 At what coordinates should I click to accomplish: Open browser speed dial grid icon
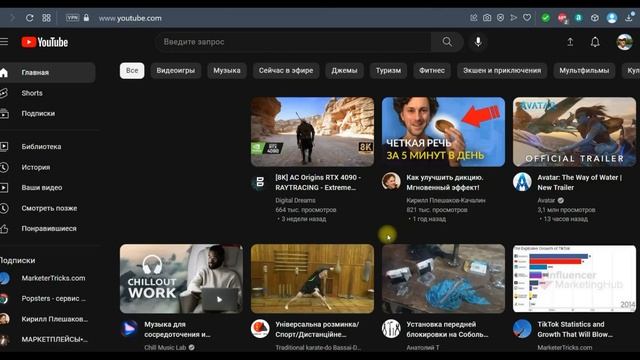pyautogui.click(x=47, y=18)
